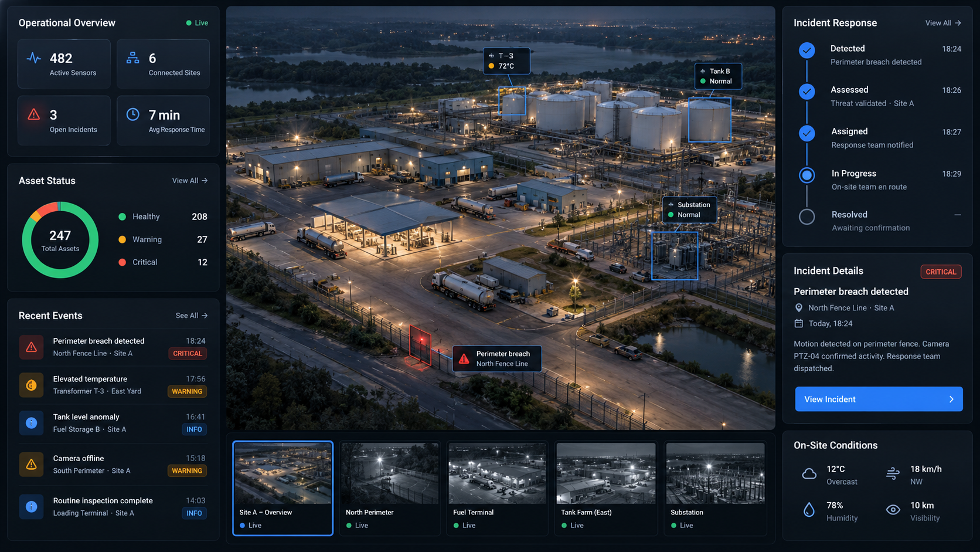Click the Elevated temperature event icon

pyautogui.click(x=32, y=385)
